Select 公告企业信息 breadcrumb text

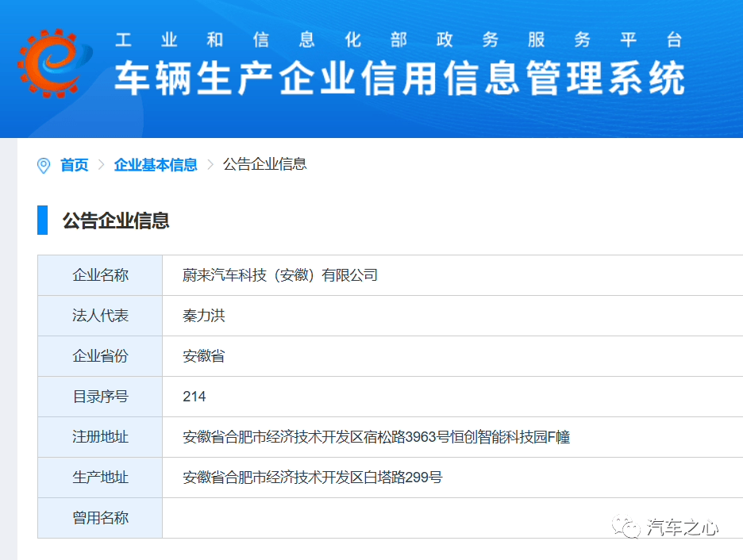(265, 164)
